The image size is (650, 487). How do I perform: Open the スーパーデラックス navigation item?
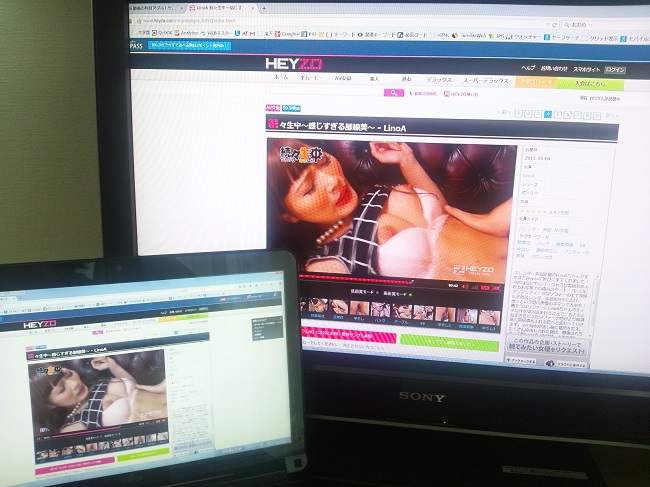point(485,80)
